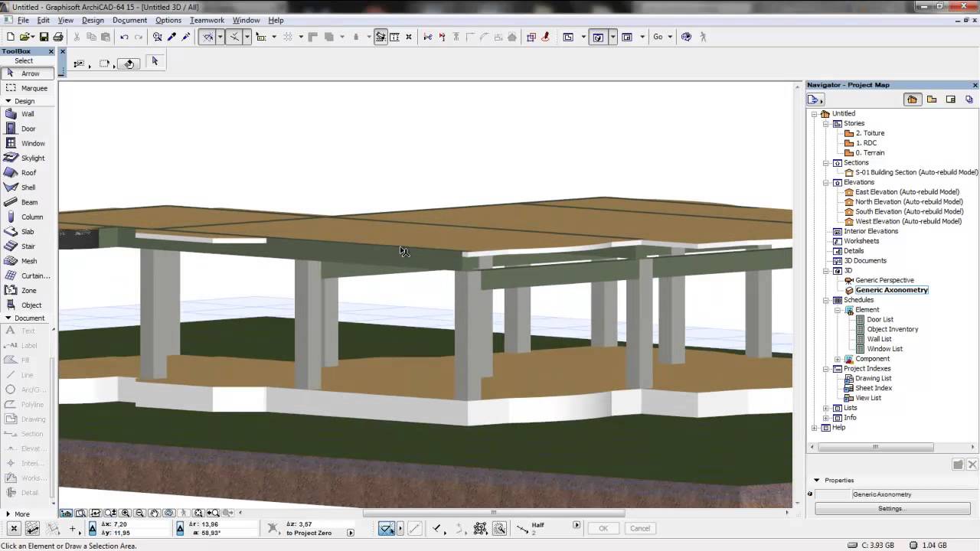
Task: Open the Document menu
Action: coord(129,20)
